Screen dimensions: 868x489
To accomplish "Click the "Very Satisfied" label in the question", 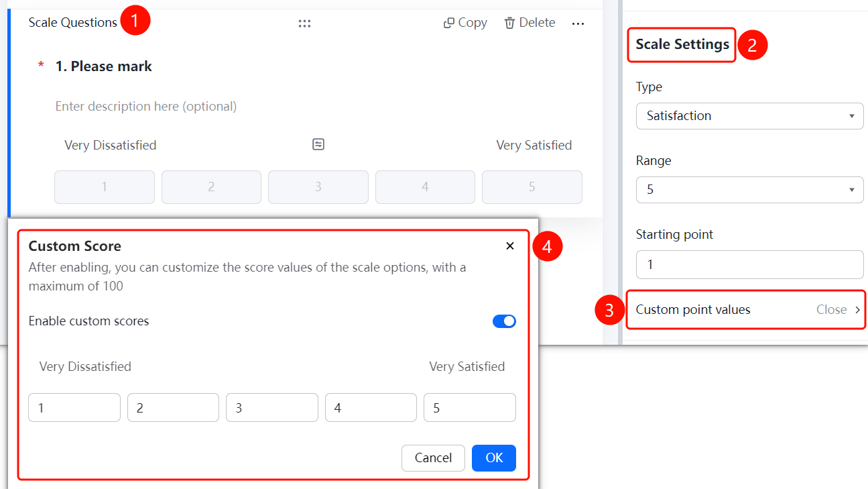I will (534, 146).
